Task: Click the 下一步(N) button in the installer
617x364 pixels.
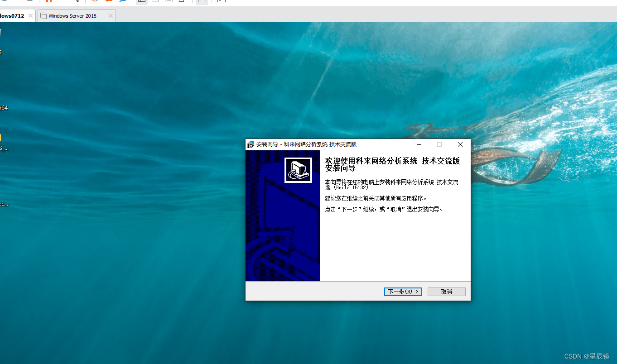Action: click(x=403, y=292)
